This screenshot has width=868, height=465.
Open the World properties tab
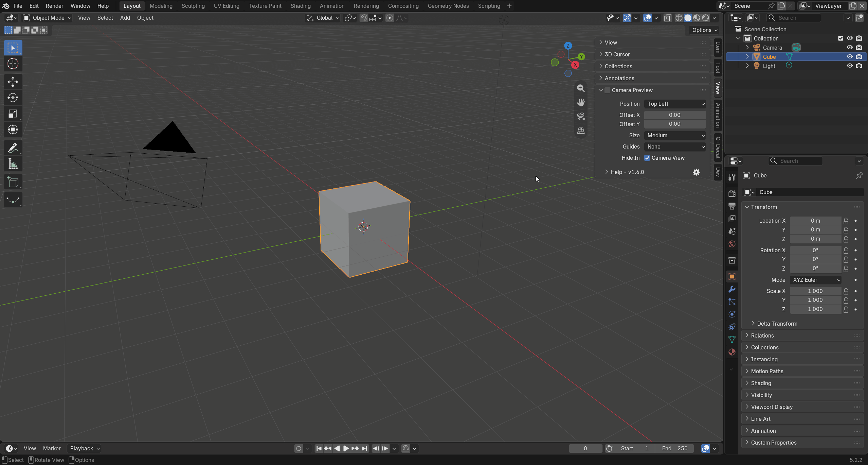click(732, 244)
